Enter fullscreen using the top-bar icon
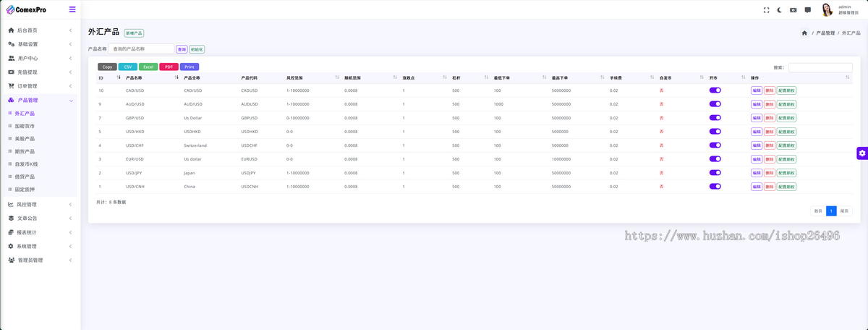Image resolution: width=868 pixels, height=330 pixels. point(767,10)
